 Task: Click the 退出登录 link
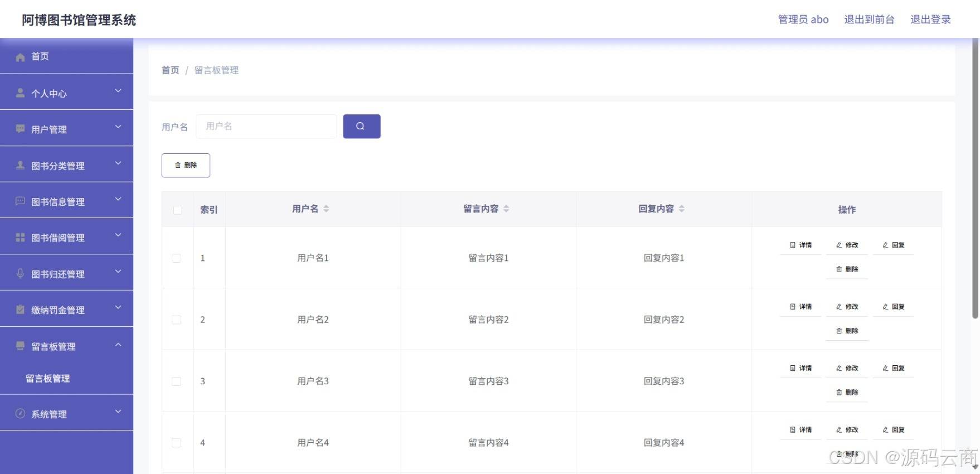pyautogui.click(x=930, y=20)
